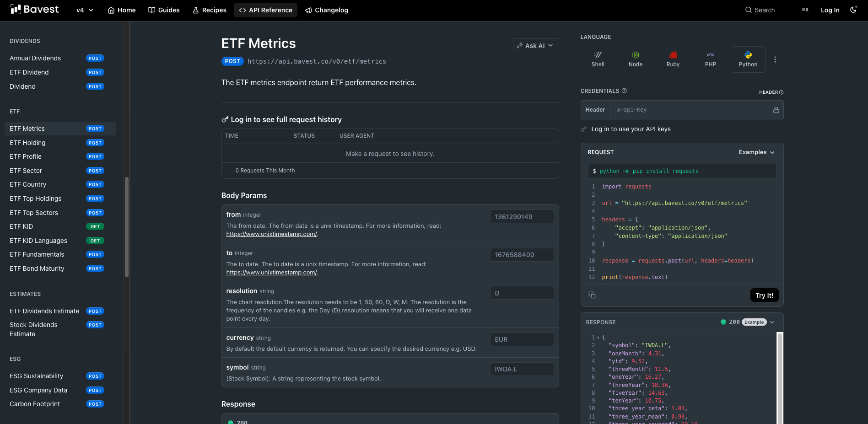
Task: Click the endpoint URL text
Action: (x=317, y=61)
